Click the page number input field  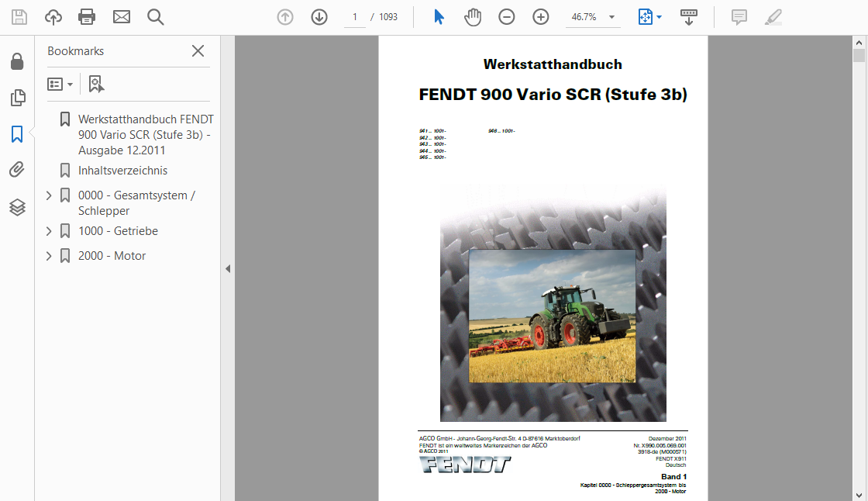pyautogui.click(x=355, y=17)
